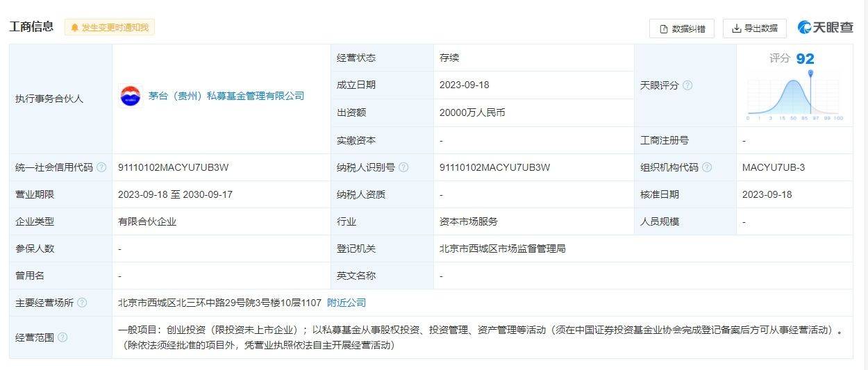The width and height of the screenshot is (868, 370).
Task: Click the 天眼查 logo
Action: (826, 28)
